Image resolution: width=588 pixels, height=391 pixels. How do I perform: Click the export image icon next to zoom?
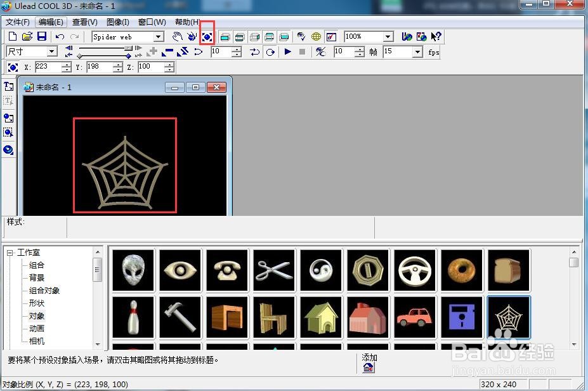(407, 36)
